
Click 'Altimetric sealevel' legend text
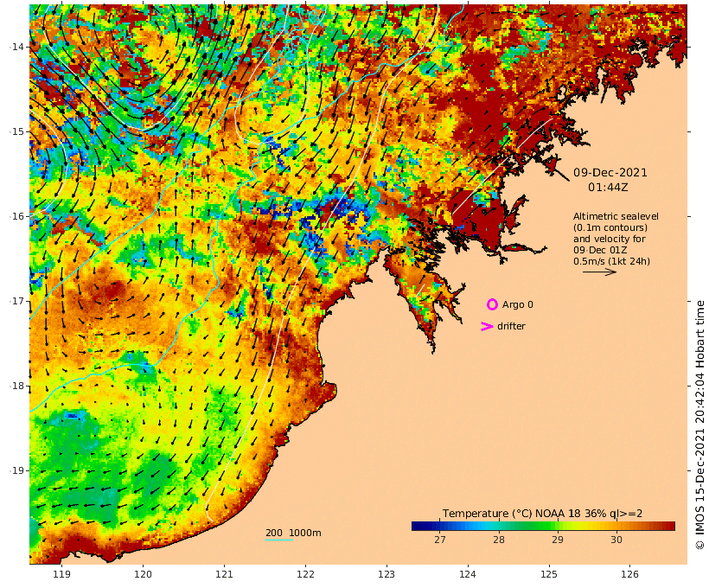tap(616, 216)
